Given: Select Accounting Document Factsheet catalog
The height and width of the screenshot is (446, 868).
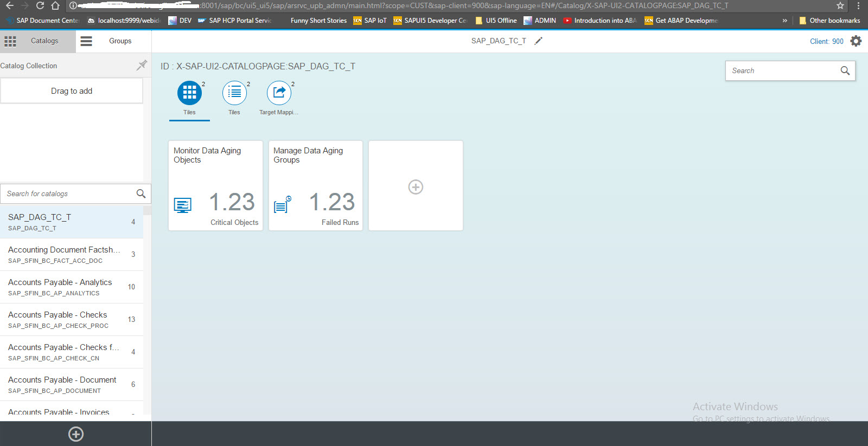Looking at the screenshot, I should point(72,255).
